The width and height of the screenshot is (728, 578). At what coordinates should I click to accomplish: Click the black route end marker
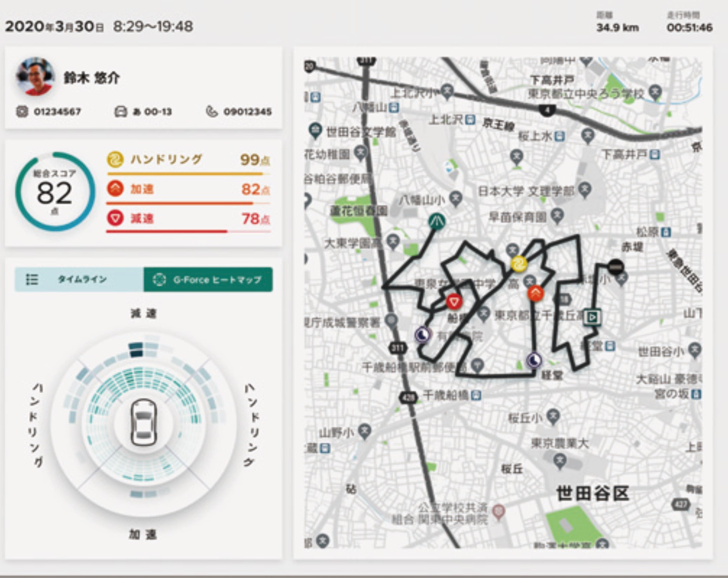click(x=616, y=267)
